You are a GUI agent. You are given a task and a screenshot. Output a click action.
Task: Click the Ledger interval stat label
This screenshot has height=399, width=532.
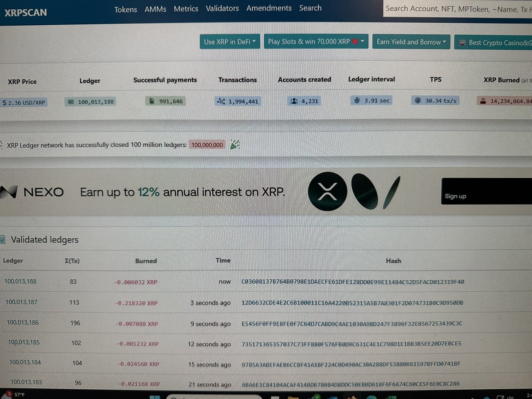pos(372,79)
